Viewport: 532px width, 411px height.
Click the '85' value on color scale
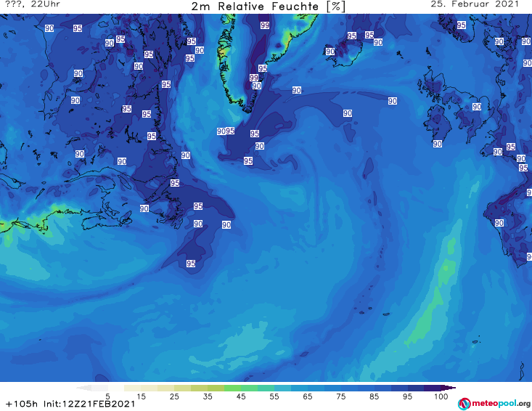click(x=375, y=396)
